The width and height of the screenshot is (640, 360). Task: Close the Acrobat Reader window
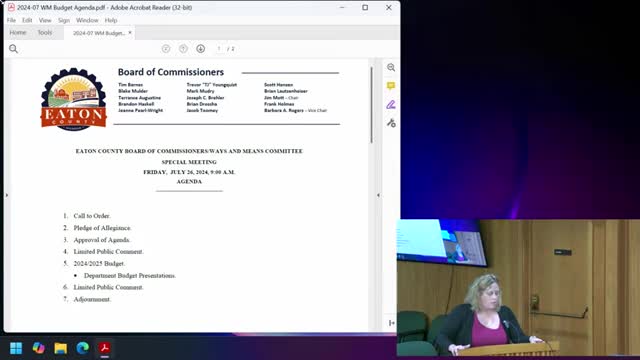click(389, 7)
